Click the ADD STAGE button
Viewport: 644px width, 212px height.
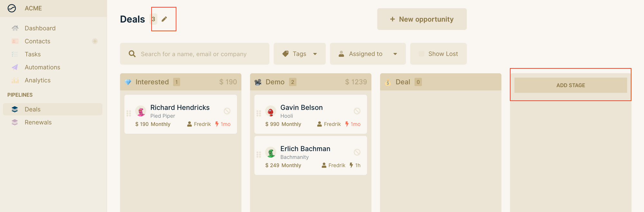tap(571, 85)
